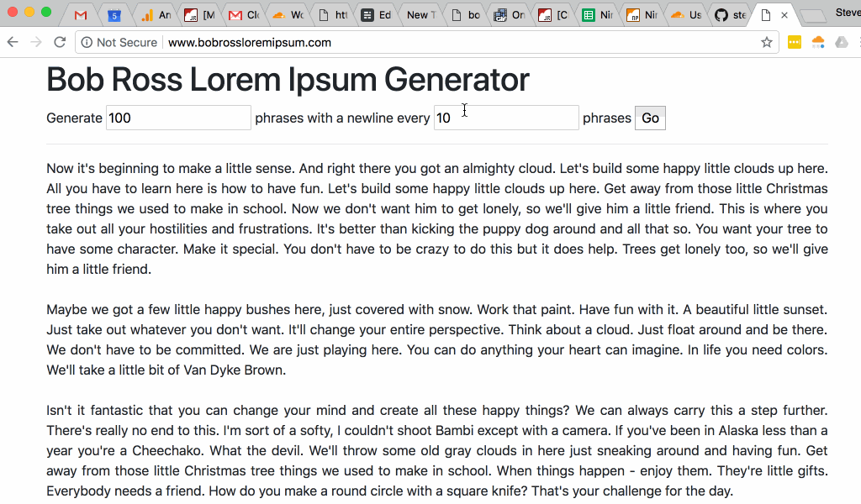
Task: Close the browser window with red button
Action: [13, 12]
